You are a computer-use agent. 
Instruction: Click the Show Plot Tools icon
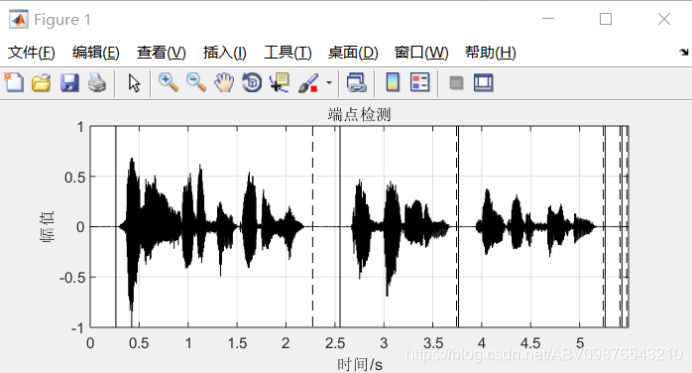(483, 83)
